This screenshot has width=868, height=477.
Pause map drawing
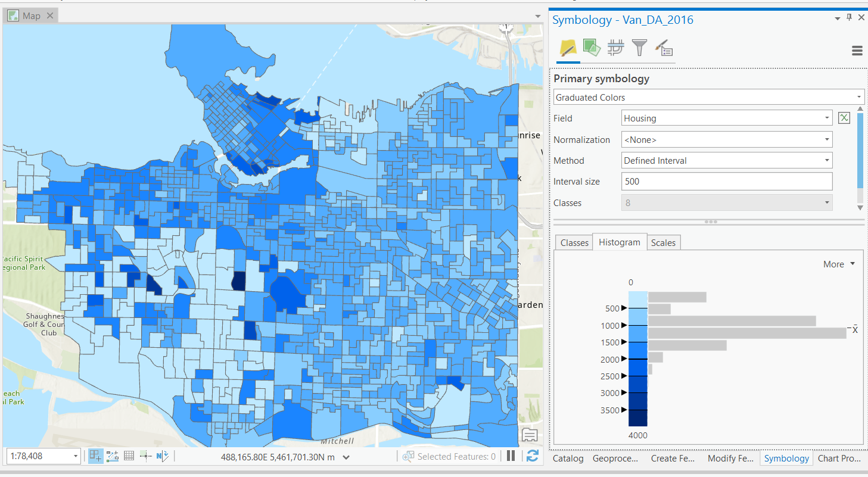(511, 456)
